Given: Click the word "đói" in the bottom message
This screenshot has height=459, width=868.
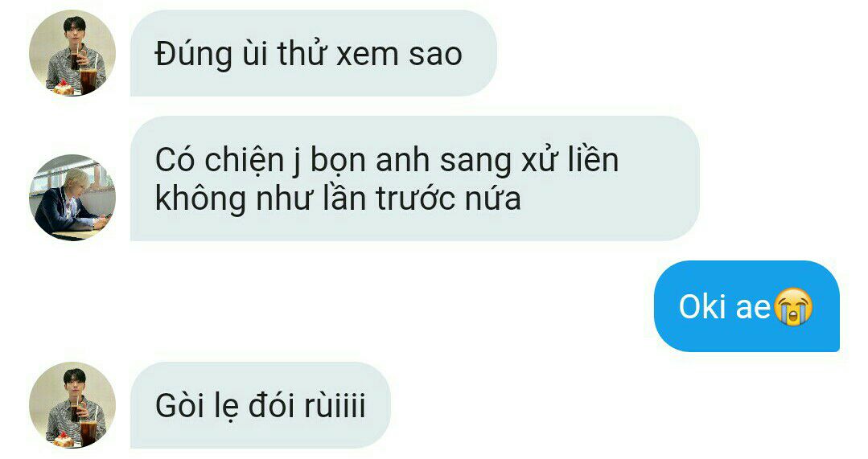Looking at the screenshot, I should (271, 405).
